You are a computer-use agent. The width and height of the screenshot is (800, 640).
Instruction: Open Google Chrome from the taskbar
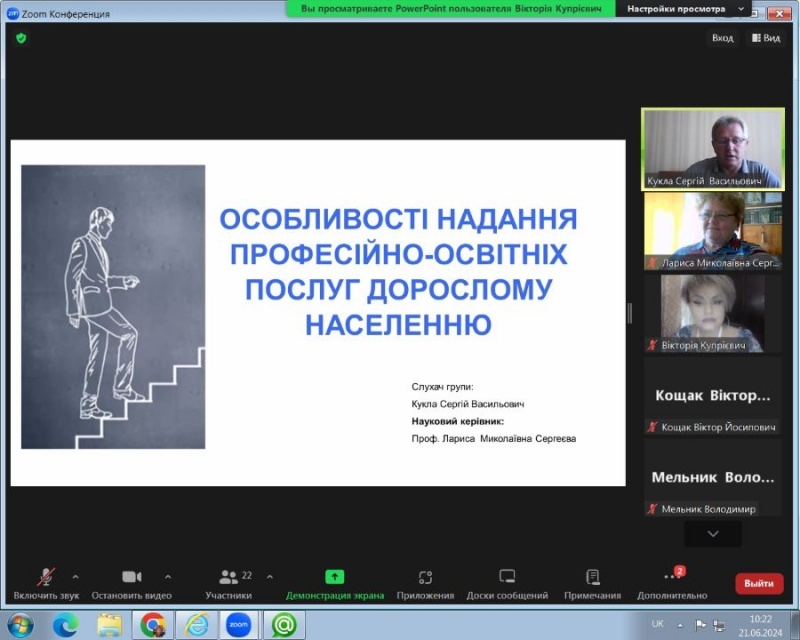click(x=153, y=625)
